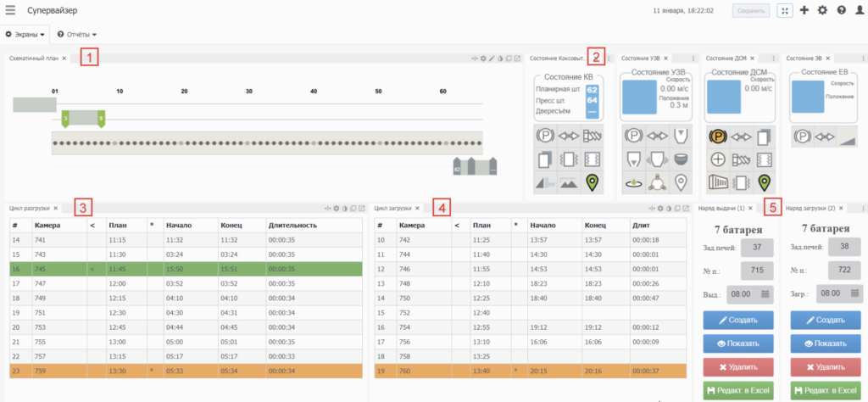
Task: Click gear icon in Схематичный план toolbar
Action: (x=482, y=59)
